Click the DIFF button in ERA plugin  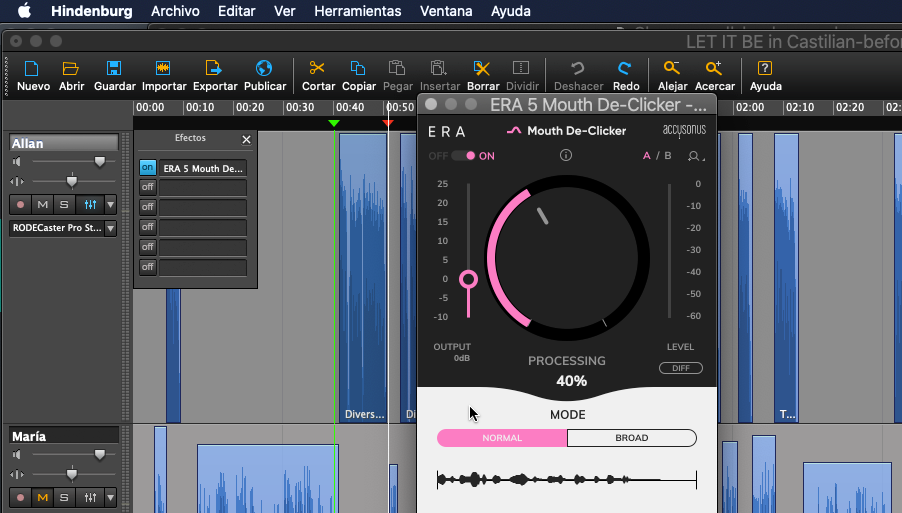click(681, 368)
